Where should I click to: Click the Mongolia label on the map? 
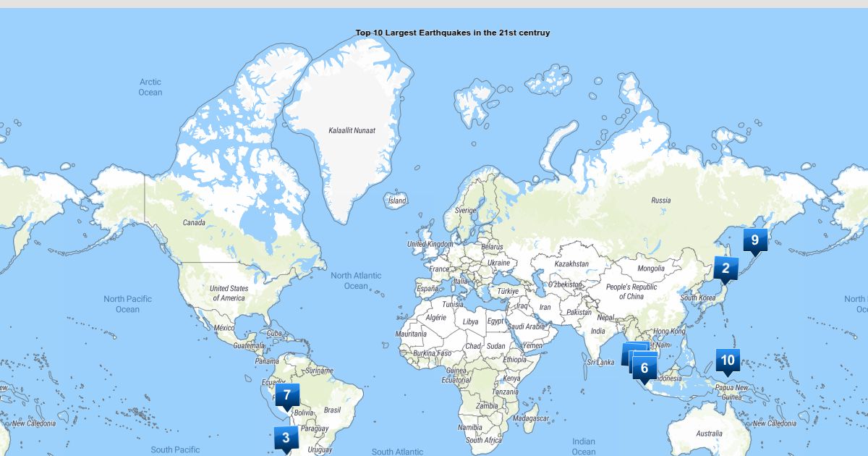(x=650, y=269)
